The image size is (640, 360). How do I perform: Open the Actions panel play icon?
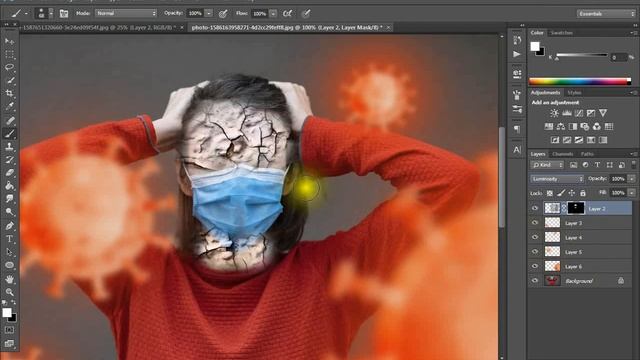(x=517, y=54)
